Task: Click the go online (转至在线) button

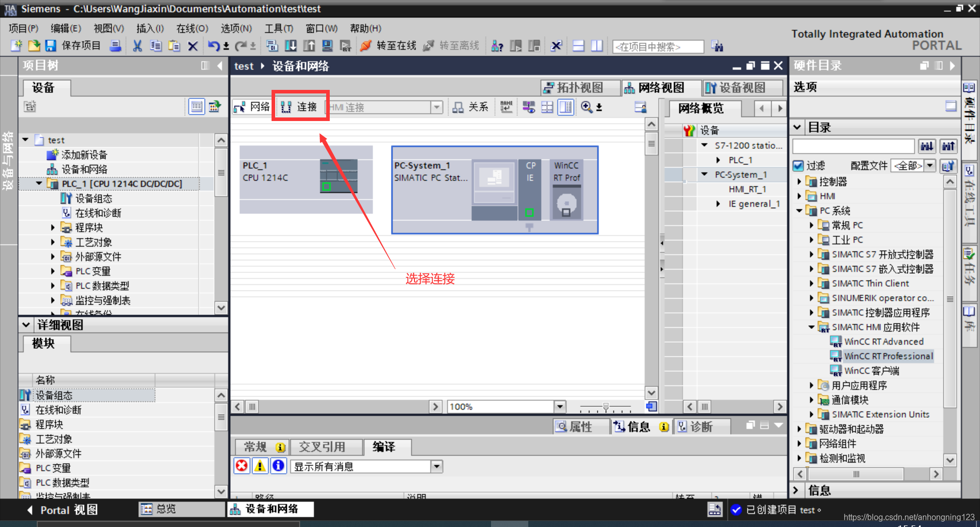Action: coord(388,46)
